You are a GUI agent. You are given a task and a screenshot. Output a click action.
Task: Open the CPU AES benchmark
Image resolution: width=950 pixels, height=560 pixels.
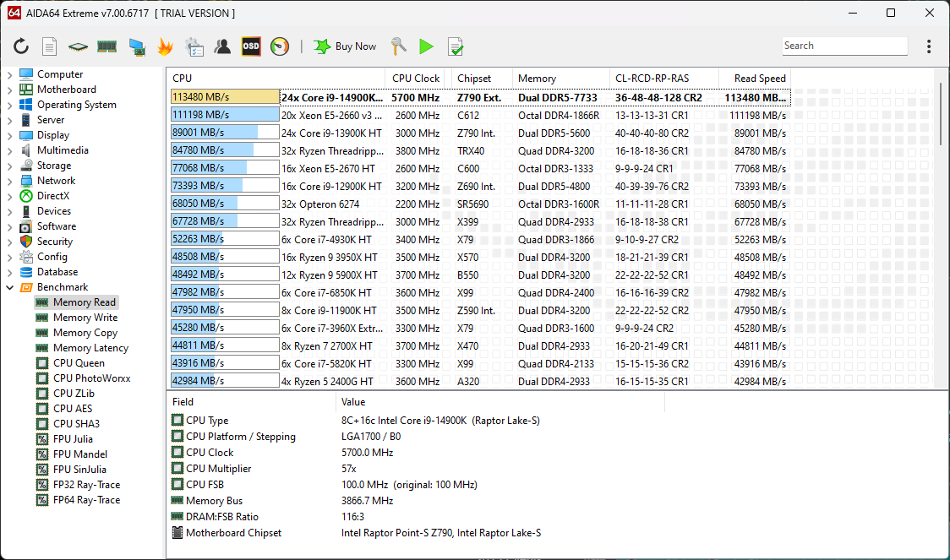(73, 409)
